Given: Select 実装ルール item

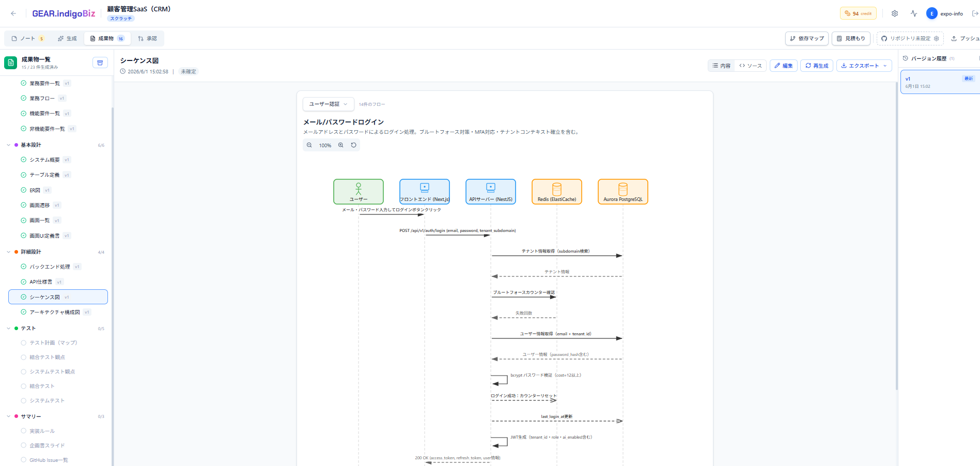Looking at the screenshot, I should point(58,431).
